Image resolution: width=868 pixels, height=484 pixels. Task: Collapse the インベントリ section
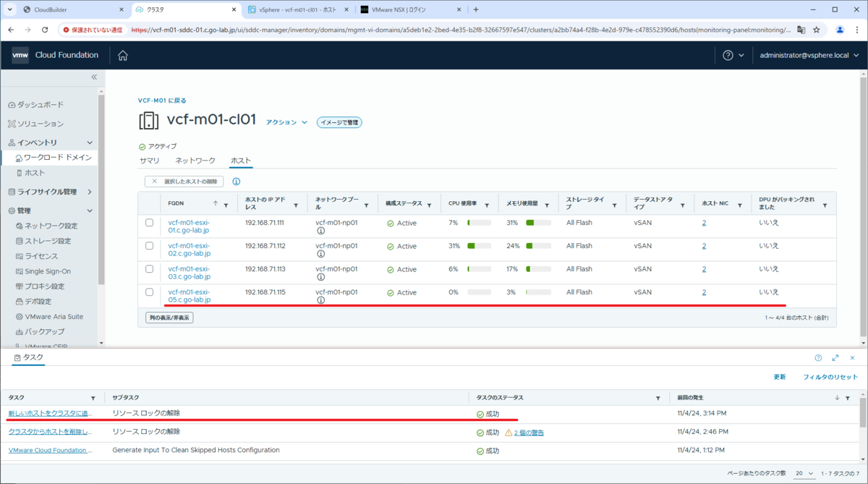tap(90, 143)
